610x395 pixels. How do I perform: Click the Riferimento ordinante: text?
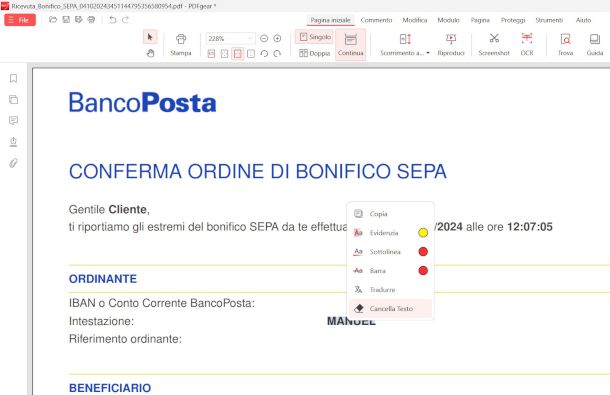(125, 339)
